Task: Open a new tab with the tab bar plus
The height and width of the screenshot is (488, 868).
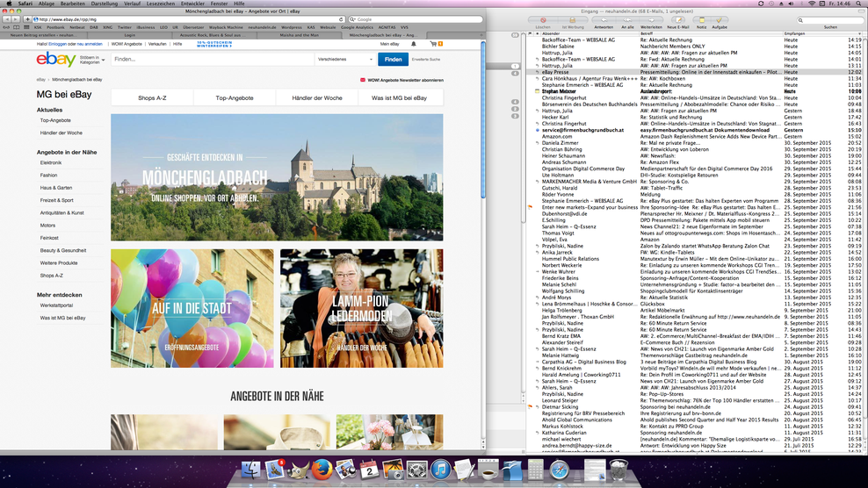Action: pos(481,35)
